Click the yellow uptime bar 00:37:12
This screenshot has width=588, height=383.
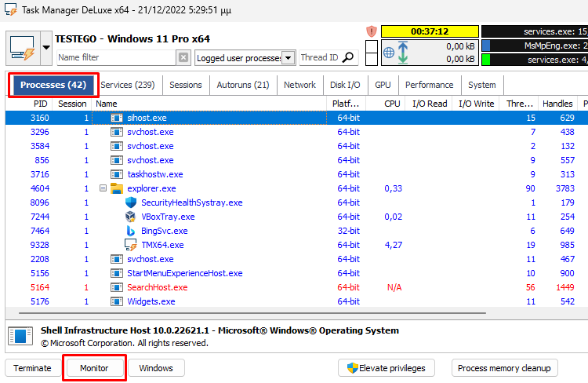(430, 31)
